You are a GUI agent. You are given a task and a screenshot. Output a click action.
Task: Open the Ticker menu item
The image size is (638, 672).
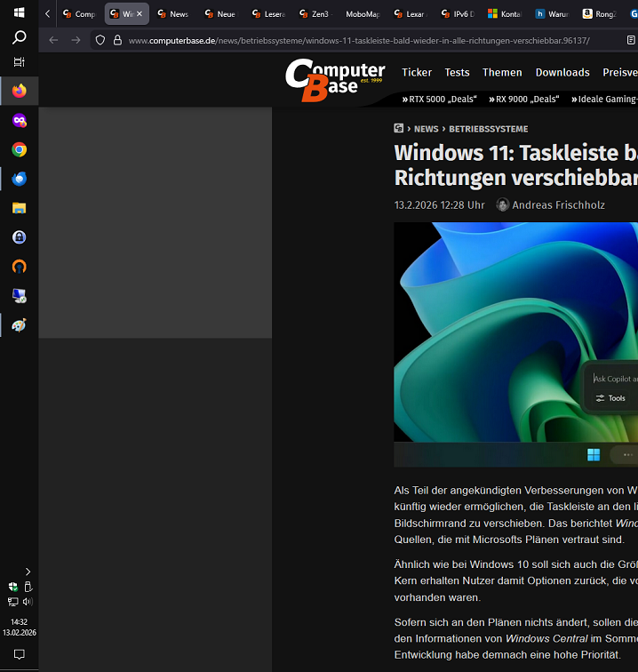click(x=417, y=72)
